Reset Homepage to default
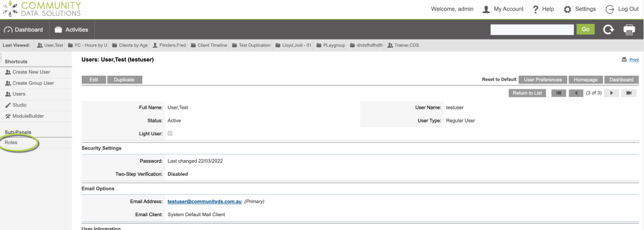The width and height of the screenshot is (644, 230). pyautogui.click(x=586, y=80)
